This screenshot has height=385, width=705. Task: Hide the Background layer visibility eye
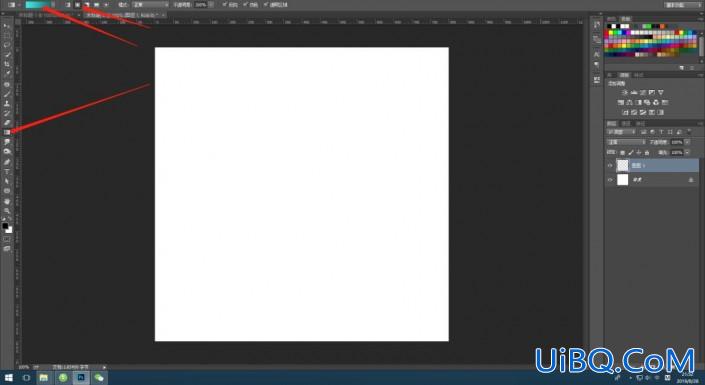tap(610, 180)
